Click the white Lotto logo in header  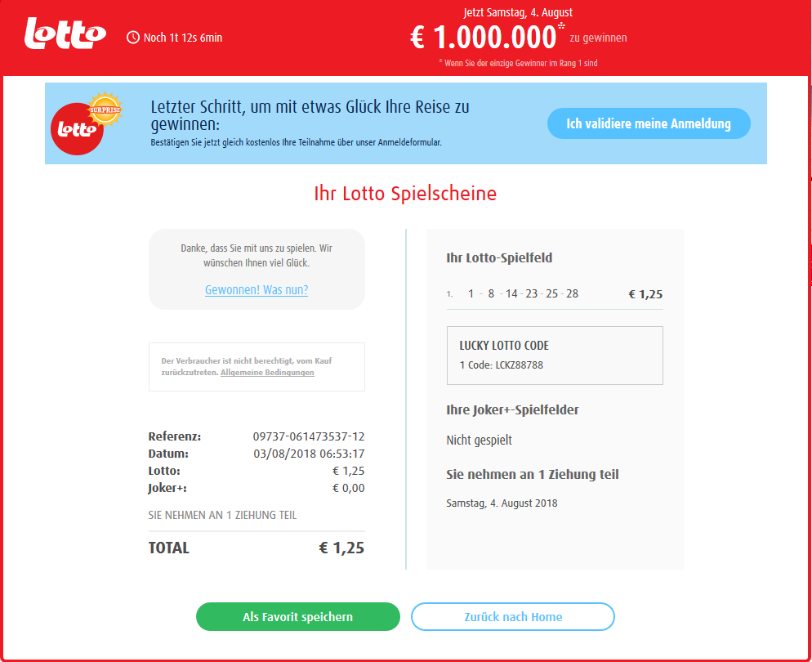coord(65,34)
